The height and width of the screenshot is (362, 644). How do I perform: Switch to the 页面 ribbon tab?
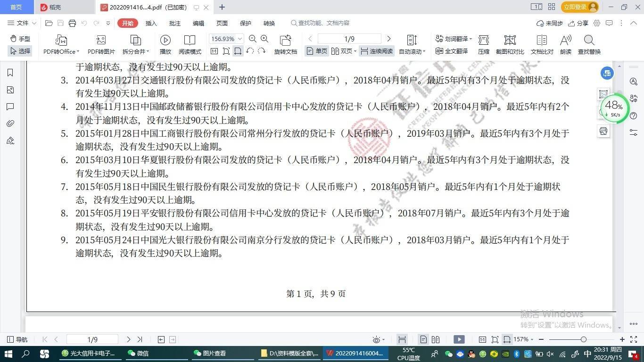(x=222, y=23)
